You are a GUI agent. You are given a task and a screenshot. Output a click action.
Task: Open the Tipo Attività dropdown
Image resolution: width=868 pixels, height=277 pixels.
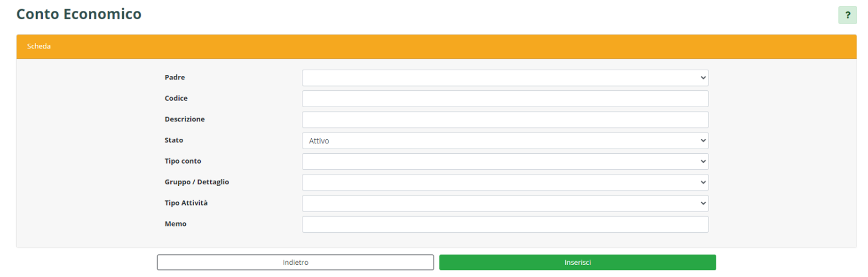505,203
